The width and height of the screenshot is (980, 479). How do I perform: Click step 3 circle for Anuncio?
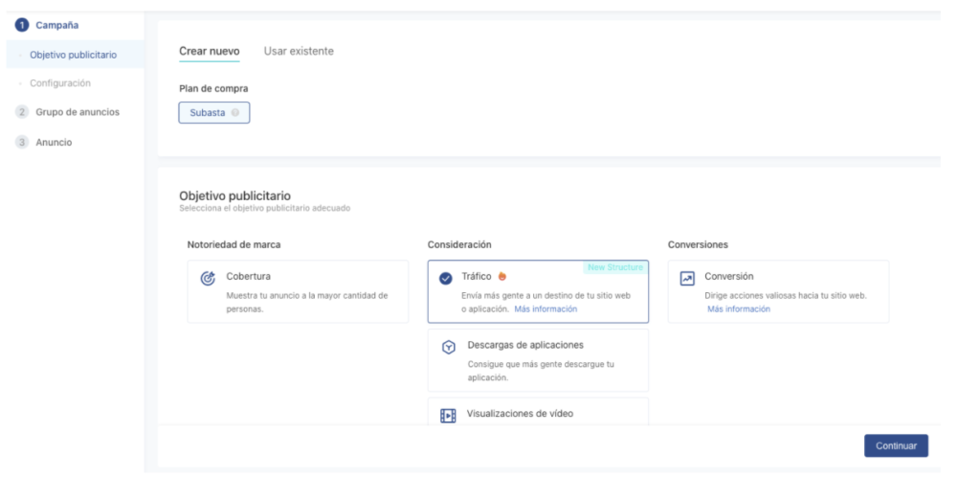pyautogui.click(x=23, y=142)
